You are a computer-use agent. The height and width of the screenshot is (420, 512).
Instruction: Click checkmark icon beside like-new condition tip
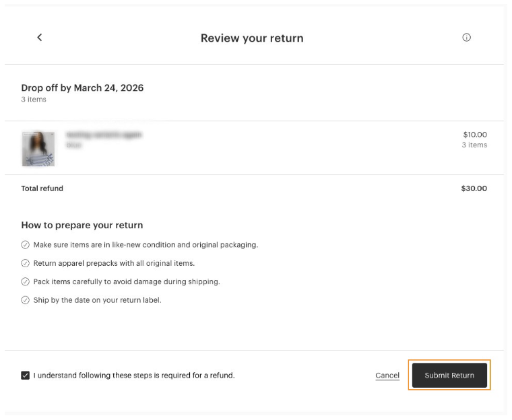pos(26,245)
